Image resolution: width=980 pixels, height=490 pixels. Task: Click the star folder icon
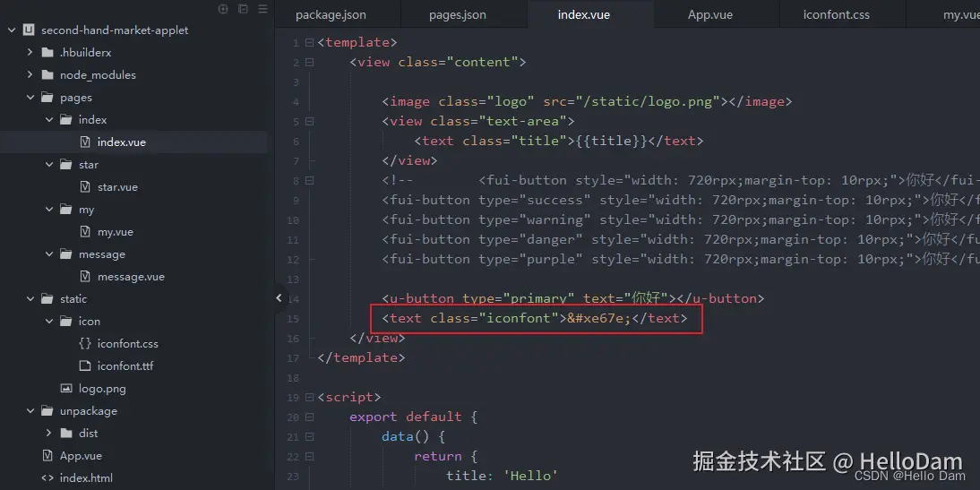pos(66,164)
